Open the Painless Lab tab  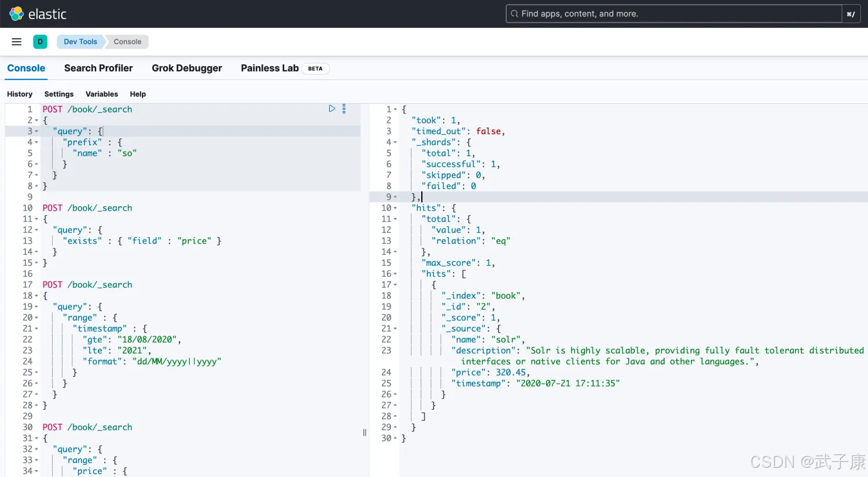click(x=270, y=68)
